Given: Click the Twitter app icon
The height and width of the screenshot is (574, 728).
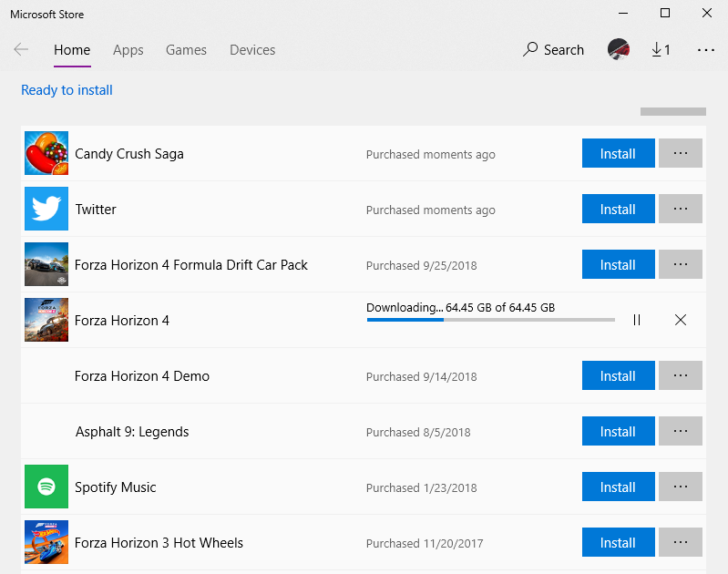Looking at the screenshot, I should pos(46,209).
